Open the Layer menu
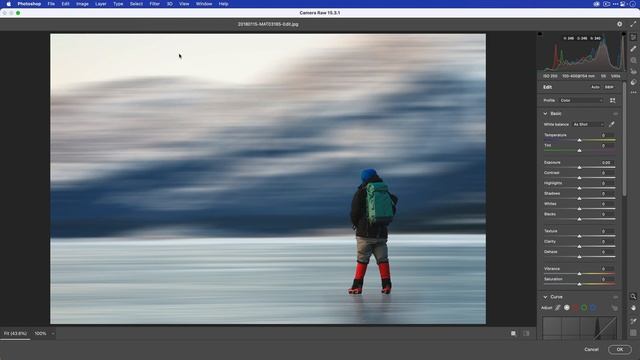Viewport: 640px width, 360px height. pyautogui.click(x=100, y=4)
